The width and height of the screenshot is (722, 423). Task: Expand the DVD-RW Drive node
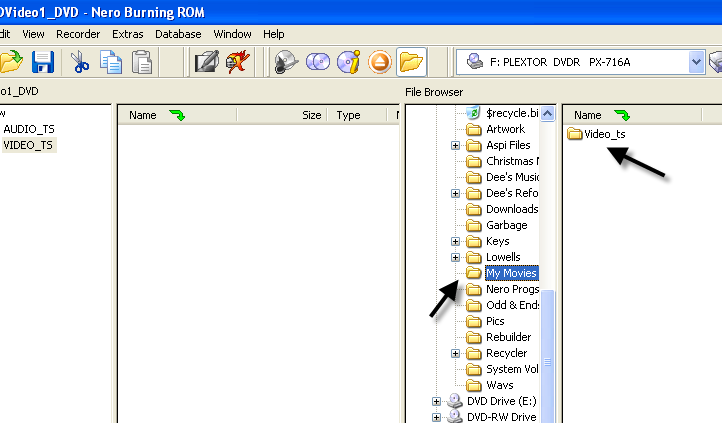point(436,417)
